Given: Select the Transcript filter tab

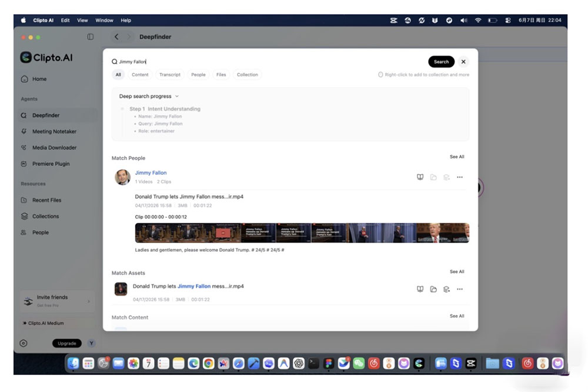Looking at the screenshot, I should (170, 75).
